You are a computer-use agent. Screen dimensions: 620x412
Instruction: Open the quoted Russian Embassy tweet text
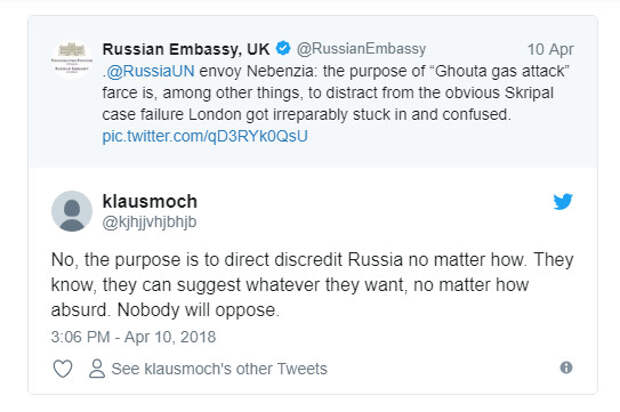335,104
